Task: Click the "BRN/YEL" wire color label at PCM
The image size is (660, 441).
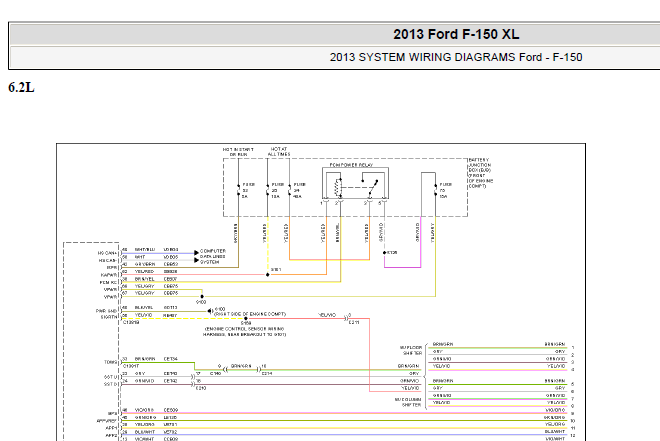Action: point(145,279)
